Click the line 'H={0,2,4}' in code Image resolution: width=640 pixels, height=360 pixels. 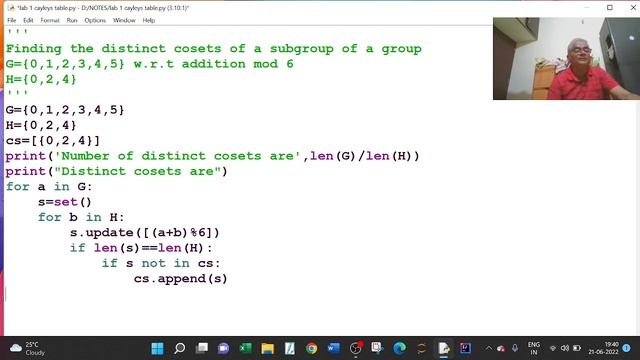41,125
